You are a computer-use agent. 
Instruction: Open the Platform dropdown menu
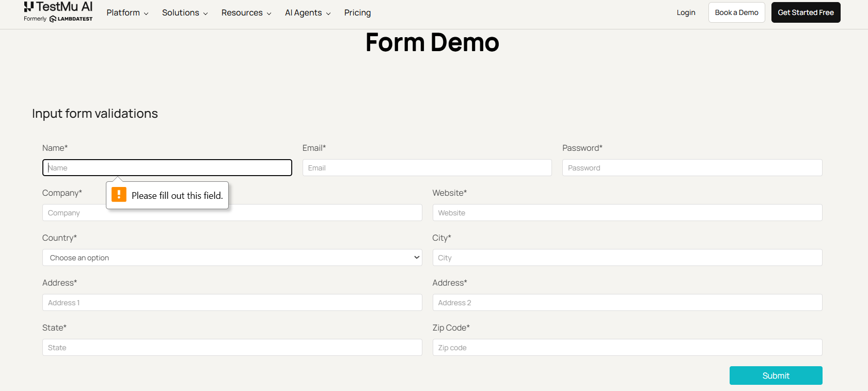tap(127, 13)
